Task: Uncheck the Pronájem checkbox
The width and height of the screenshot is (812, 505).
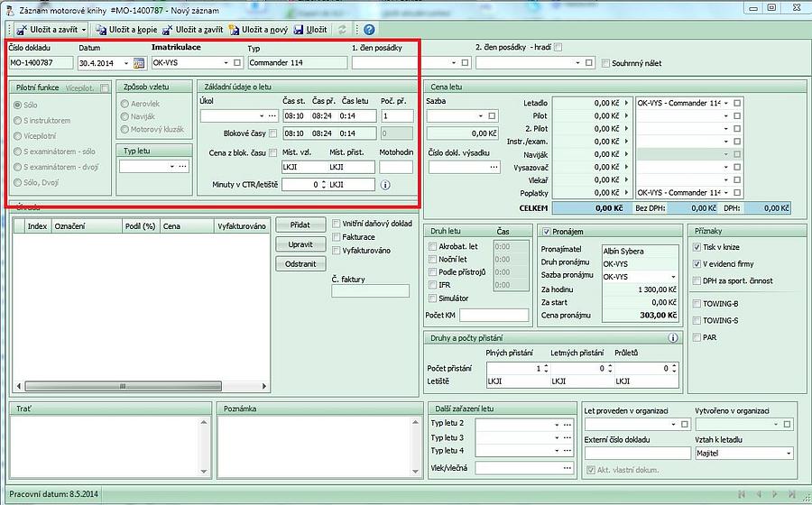Action: coord(545,231)
